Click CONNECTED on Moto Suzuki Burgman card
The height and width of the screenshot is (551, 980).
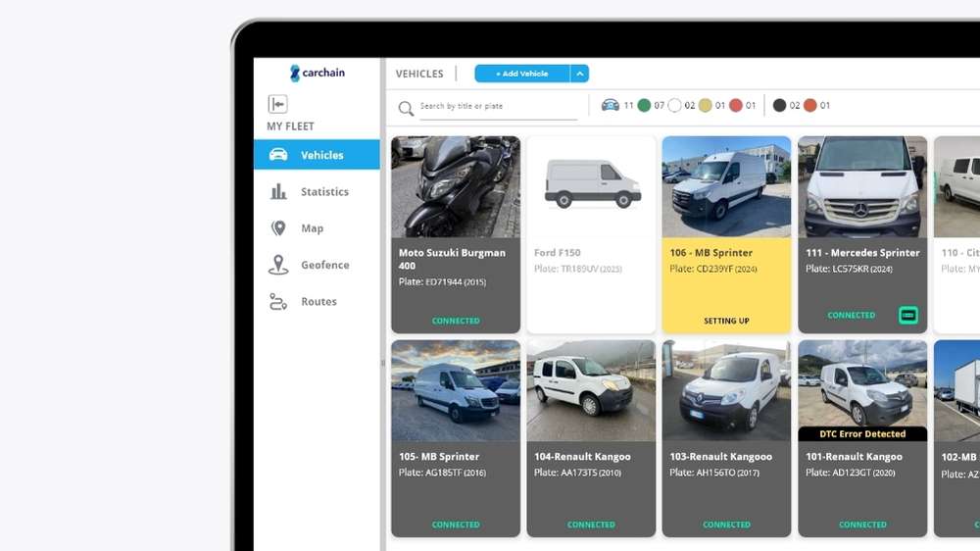tap(456, 321)
